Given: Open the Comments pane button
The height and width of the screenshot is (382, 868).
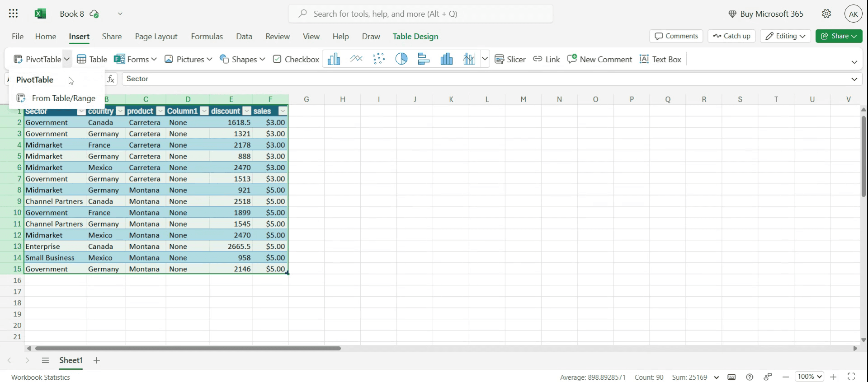Looking at the screenshot, I should click(x=676, y=36).
